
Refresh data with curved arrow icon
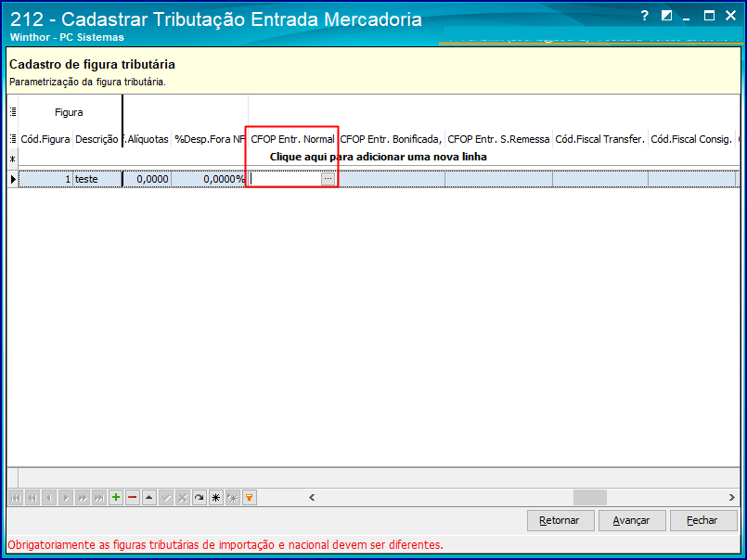click(x=200, y=498)
